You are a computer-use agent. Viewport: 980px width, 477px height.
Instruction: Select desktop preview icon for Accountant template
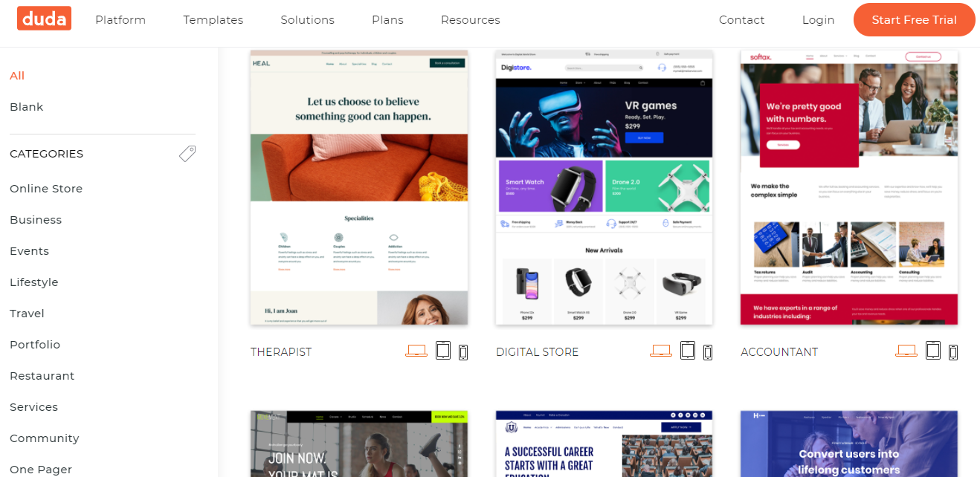coord(906,351)
